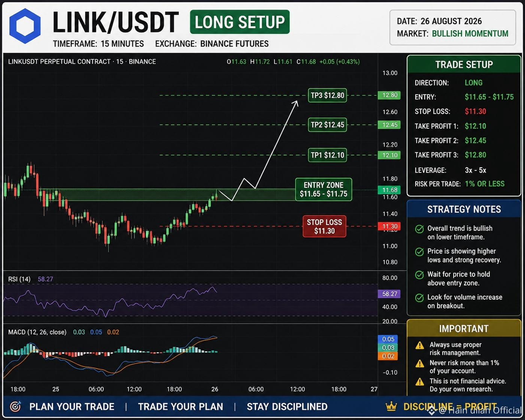Click the '+0.05 (+0.43%)' change value
Image resolution: width=525 pixels, height=420 pixels.
(340, 62)
